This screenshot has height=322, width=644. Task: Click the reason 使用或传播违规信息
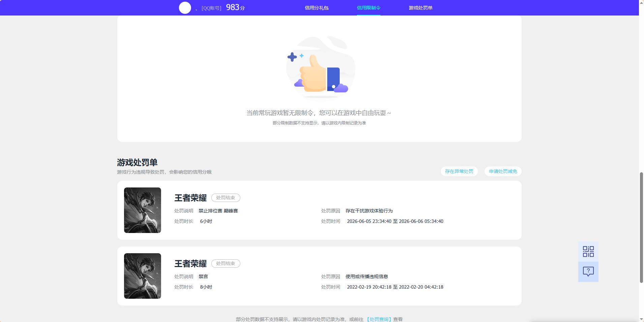[367, 276]
